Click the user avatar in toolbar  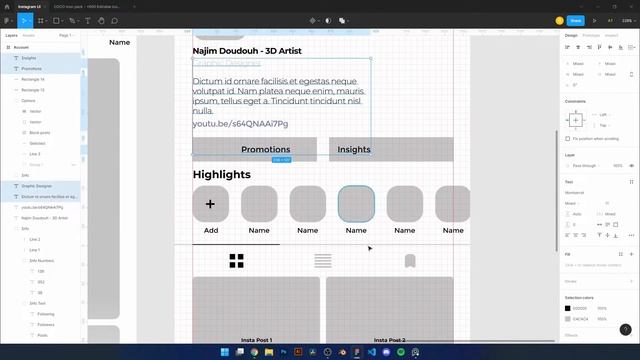click(560, 20)
